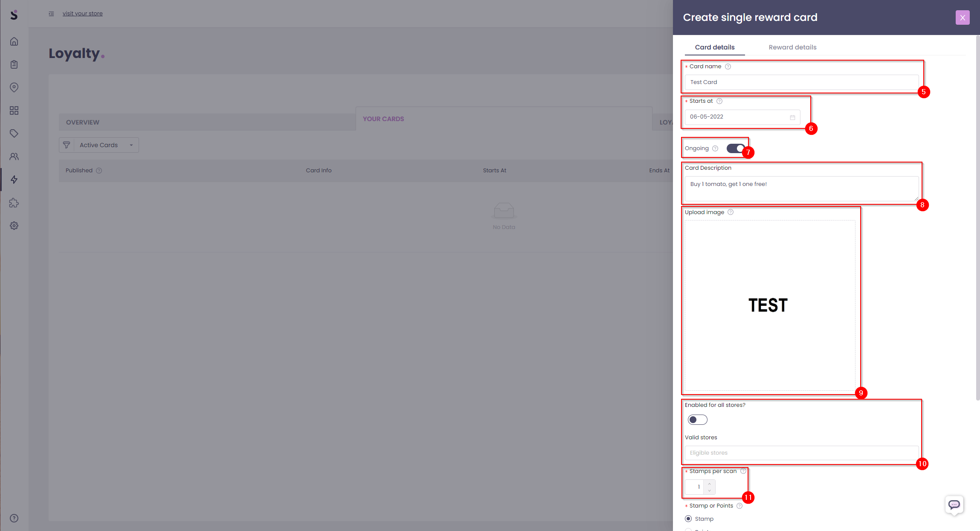Increase Stamps per scan value
Screen dimensions: 980x531
[x=710, y=484]
